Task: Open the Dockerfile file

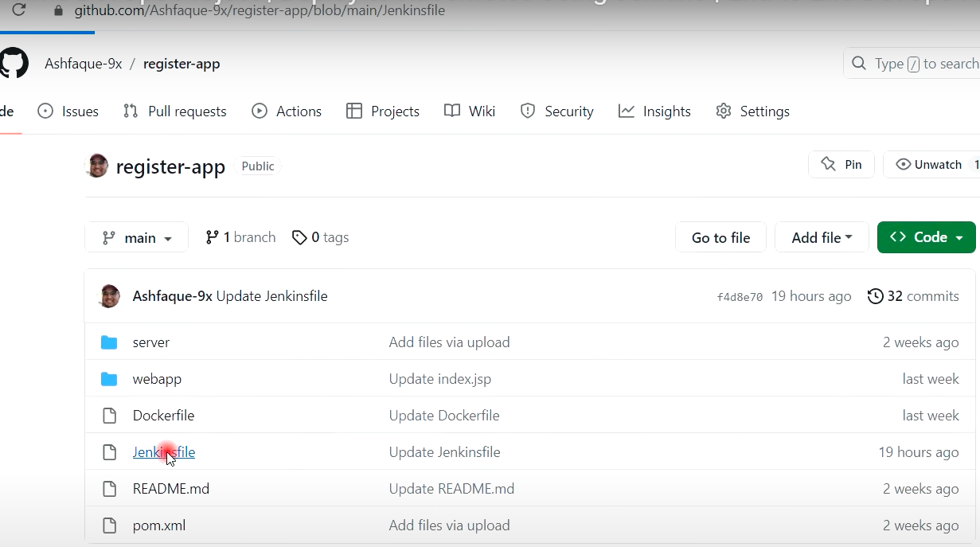Action: [163, 416]
